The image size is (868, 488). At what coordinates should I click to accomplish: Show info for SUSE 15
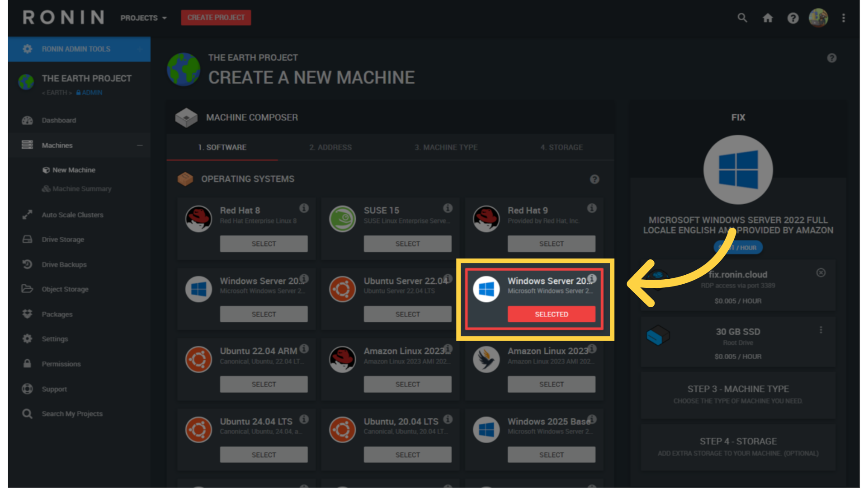(x=448, y=208)
